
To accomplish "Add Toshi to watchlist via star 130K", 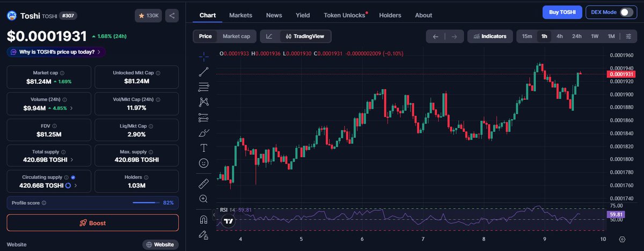I will (149, 16).
